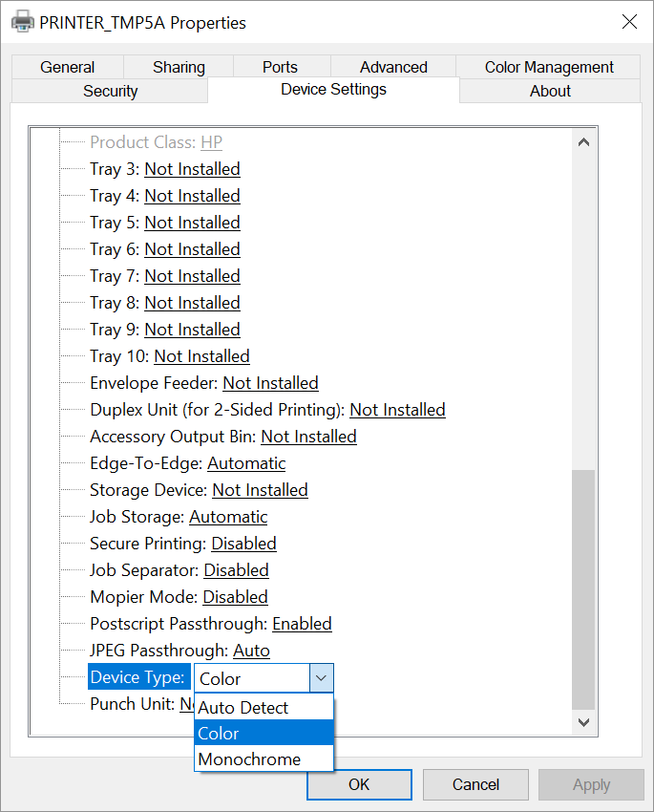Click the Postscript Passthrough Enabled value
Screen dimensions: 654x812
click(x=302, y=624)
